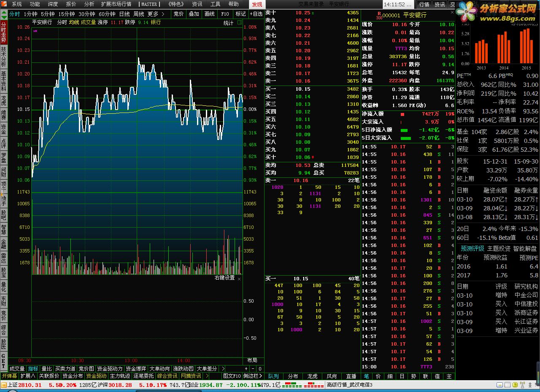Click the list window icon in status bar
Screen dimensions: 540x392
[507, 385]
